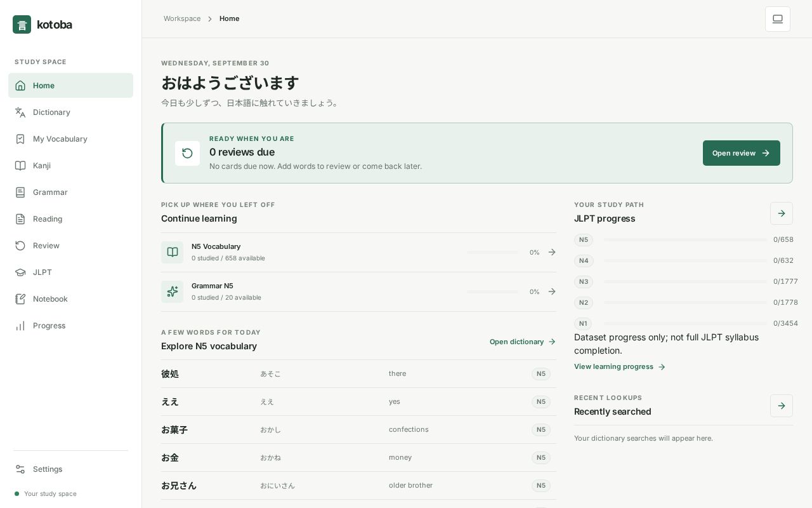Select the Workspace breadcrumb
812x508 pixels.
pos(182,19)
